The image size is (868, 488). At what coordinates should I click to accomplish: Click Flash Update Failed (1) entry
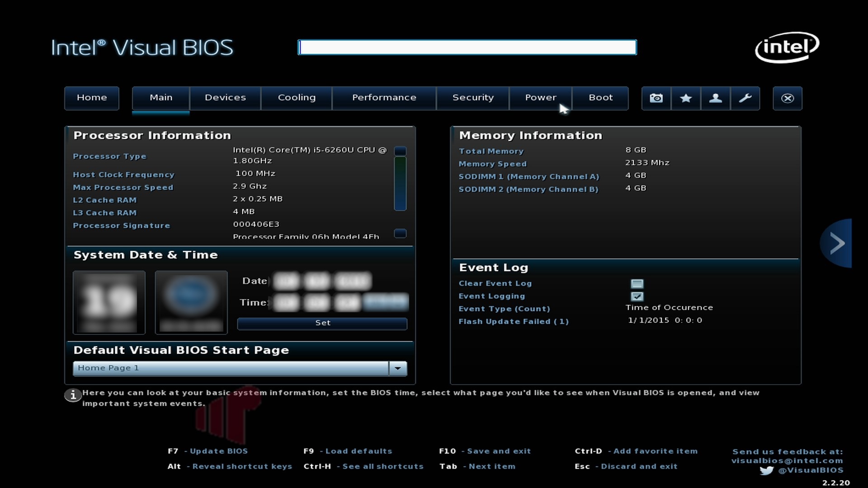point(514,322)
